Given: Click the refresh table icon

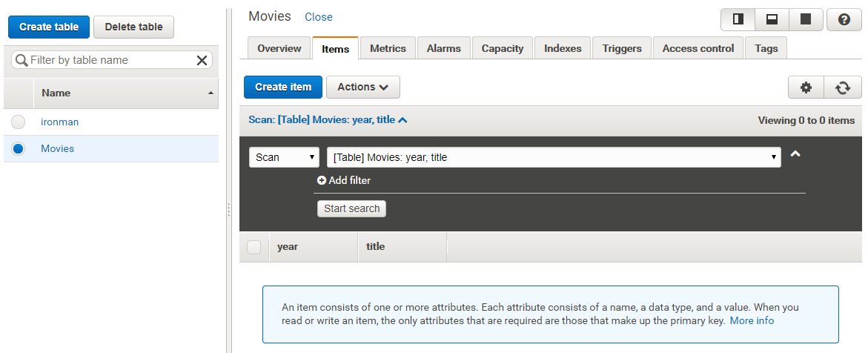Looking at the screenshot, I should pos(843,88).
